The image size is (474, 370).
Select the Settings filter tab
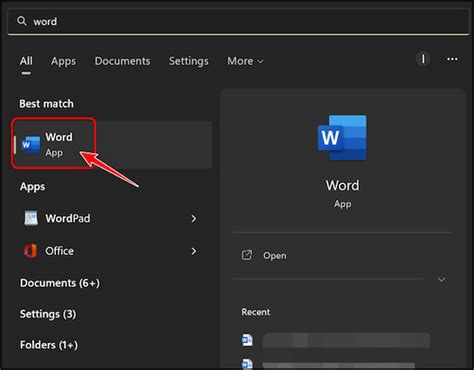189,61
